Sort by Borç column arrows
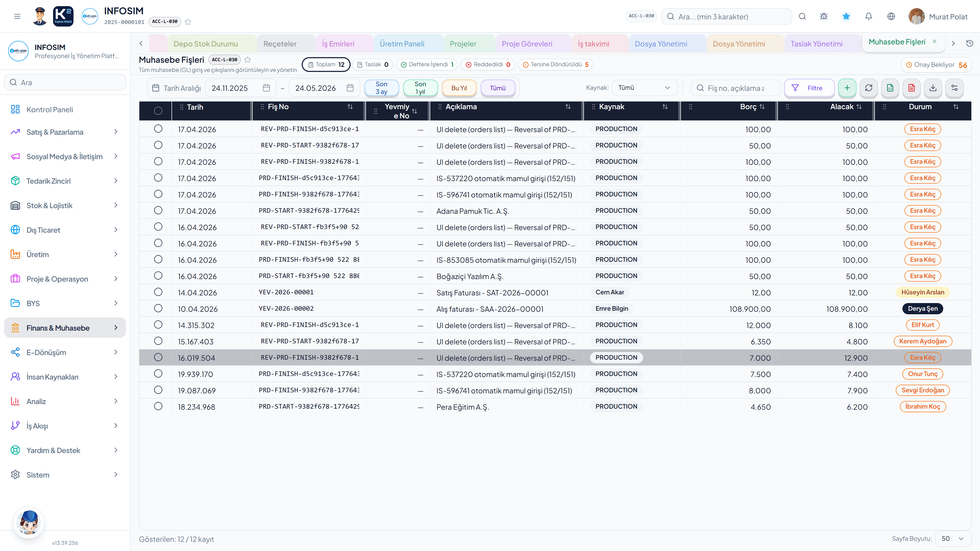The height and width of the screenshot is (551, 980). click(762, 107)
